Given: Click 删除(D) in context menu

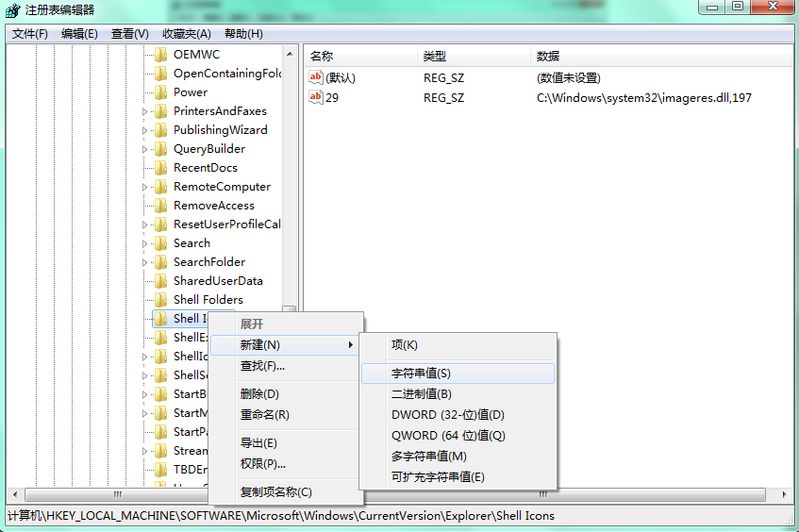Looking at the screenshot, I should click(x=286, y=394).
